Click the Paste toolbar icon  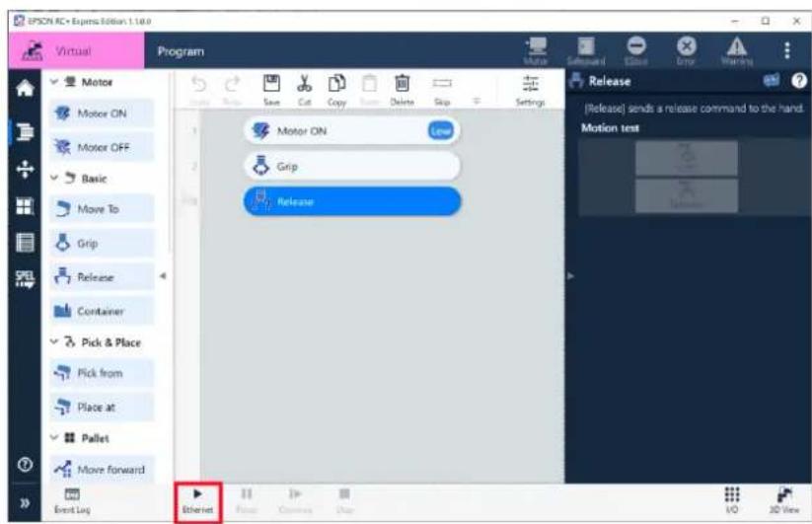point(369,90)
